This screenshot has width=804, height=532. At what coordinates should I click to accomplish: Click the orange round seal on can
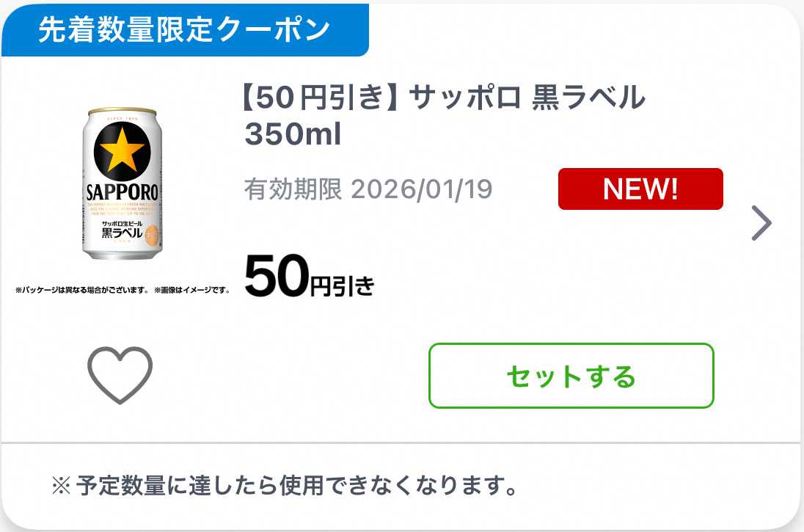point(153,236)
